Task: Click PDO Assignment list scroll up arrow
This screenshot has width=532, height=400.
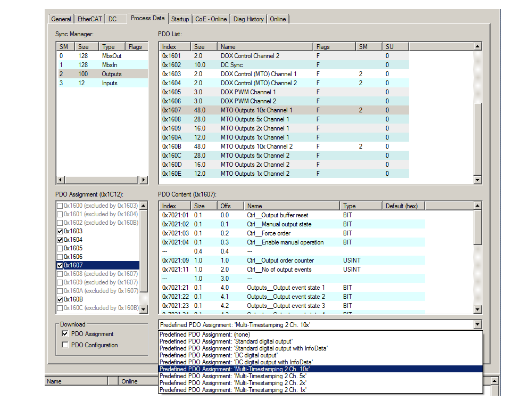Action: point(144,206)
